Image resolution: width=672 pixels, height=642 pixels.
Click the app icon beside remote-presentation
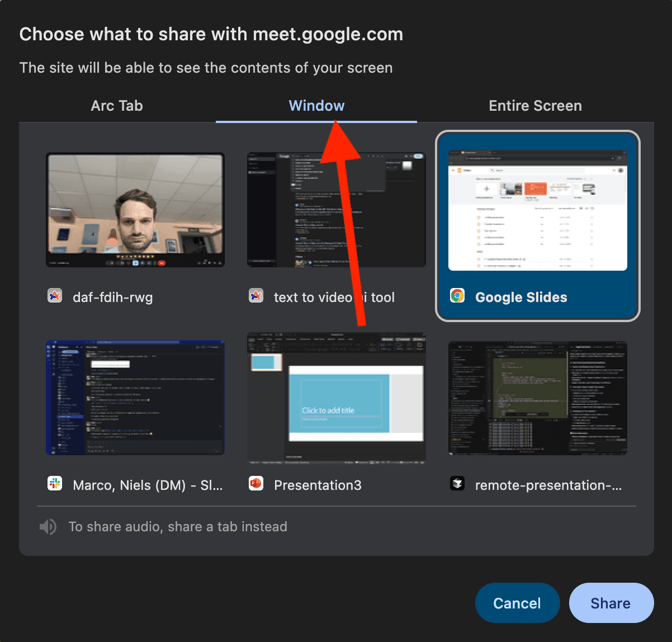tap(457, 484)
